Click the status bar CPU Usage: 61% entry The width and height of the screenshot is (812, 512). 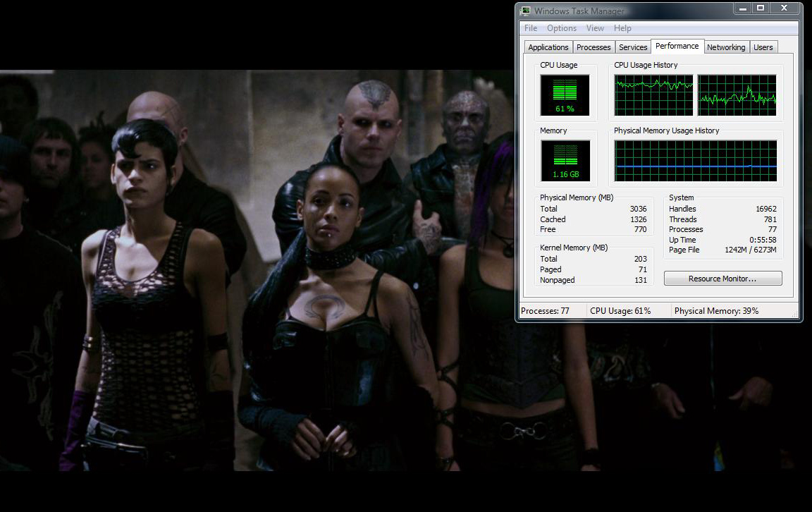click(620, 311)
